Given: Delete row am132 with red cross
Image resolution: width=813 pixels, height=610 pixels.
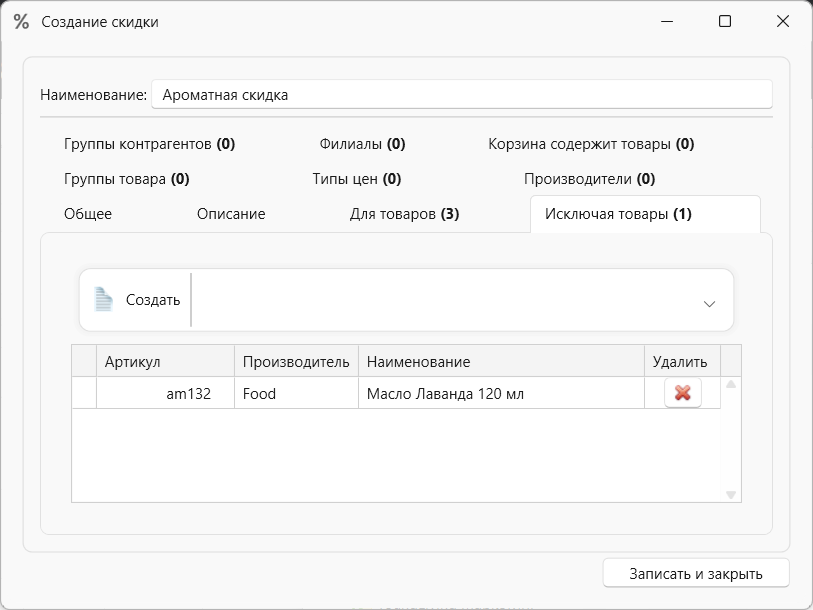Looking at the screenshot, I should 682,393.
